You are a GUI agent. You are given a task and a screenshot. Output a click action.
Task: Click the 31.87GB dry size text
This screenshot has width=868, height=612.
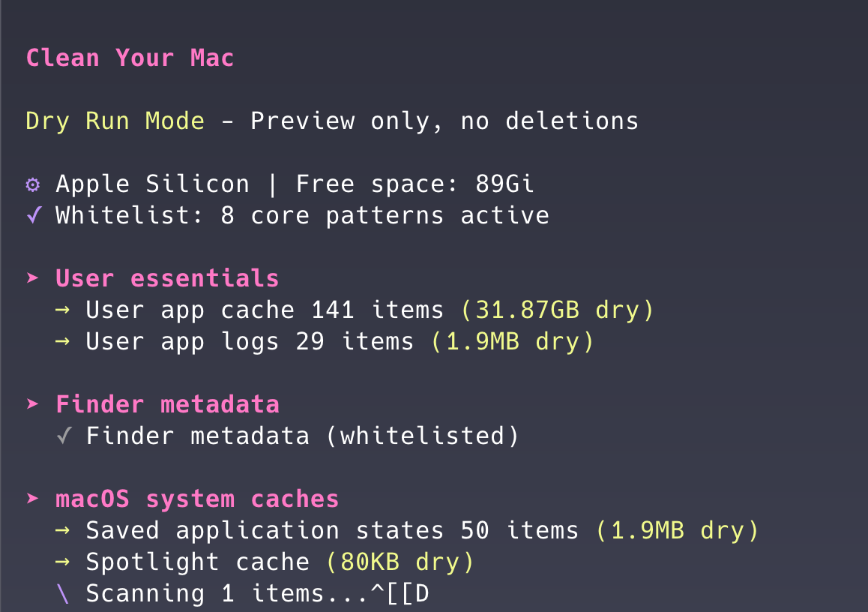coord(557,310)
